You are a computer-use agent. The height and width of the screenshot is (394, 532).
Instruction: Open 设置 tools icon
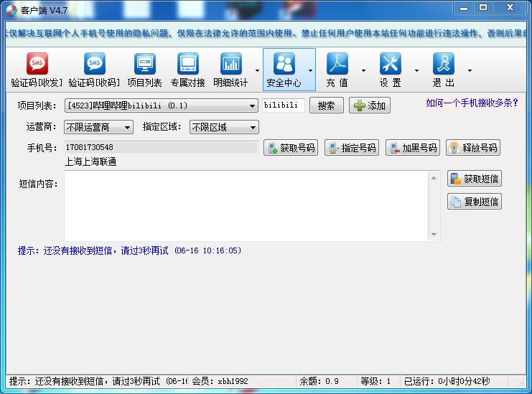(x=390, y=63)
